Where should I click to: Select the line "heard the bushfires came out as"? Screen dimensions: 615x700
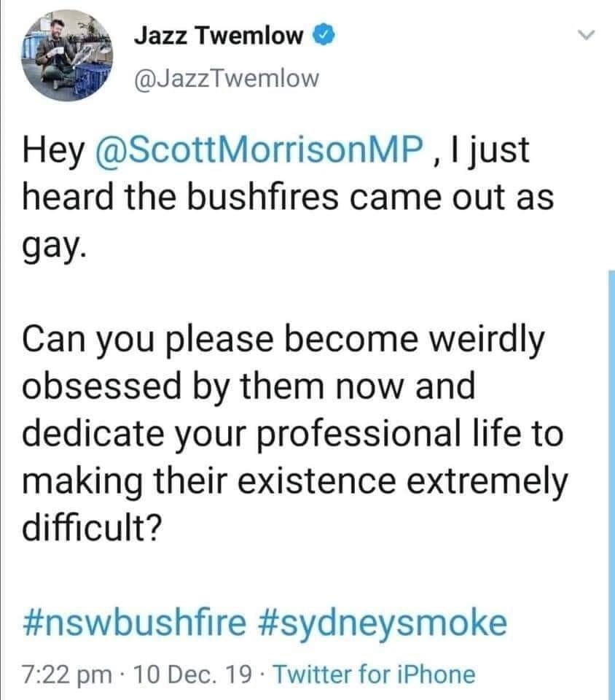(x=288, y=197)
